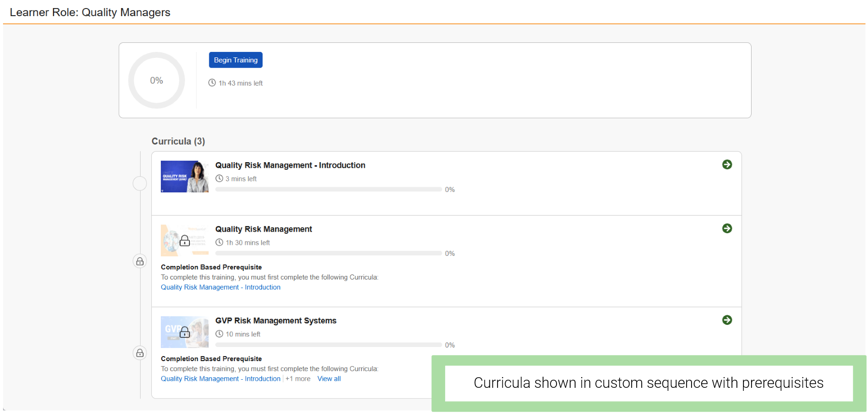Click lock icon on GVP Risk Management thumbnail
Image resolution: width=868 pixels, height=415 pixels.
tap(185, 332)
